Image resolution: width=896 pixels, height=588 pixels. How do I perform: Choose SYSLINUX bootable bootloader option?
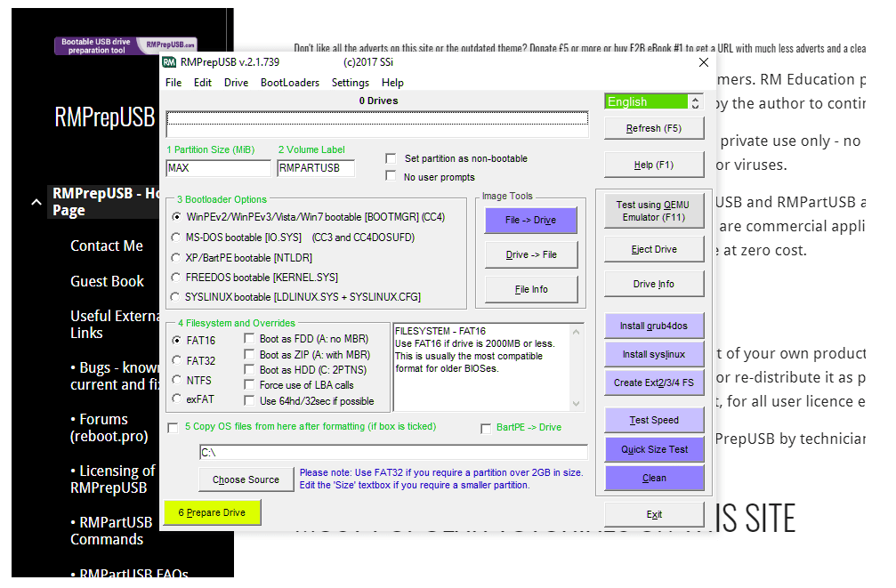pyautogui.click(x=177, y=297)
